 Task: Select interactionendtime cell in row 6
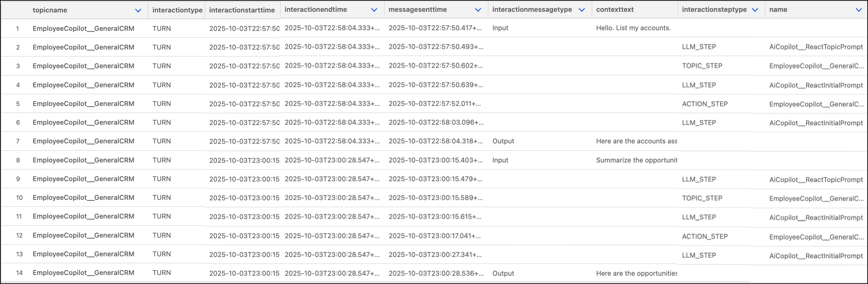pyautogui.click(x=332, y=123)
